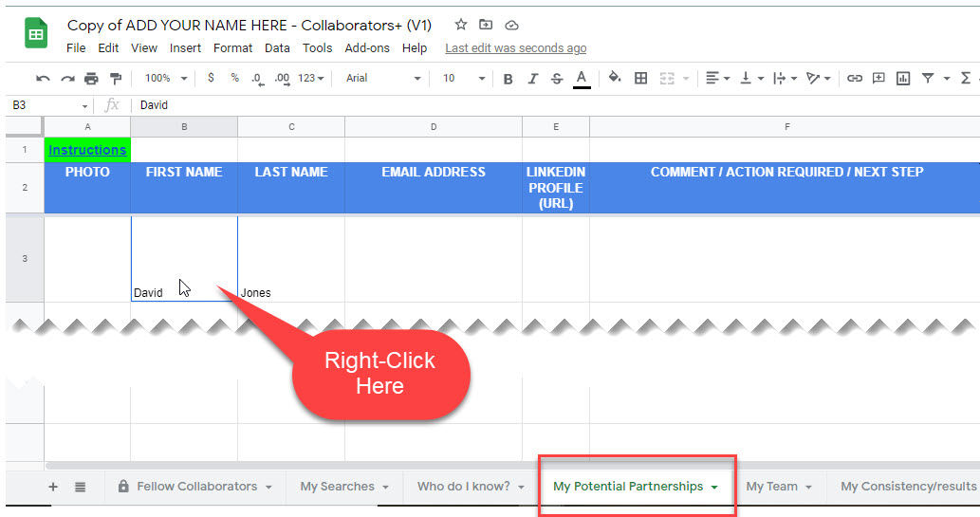
Task: Open the fill color picker
Action: (615, 78)
